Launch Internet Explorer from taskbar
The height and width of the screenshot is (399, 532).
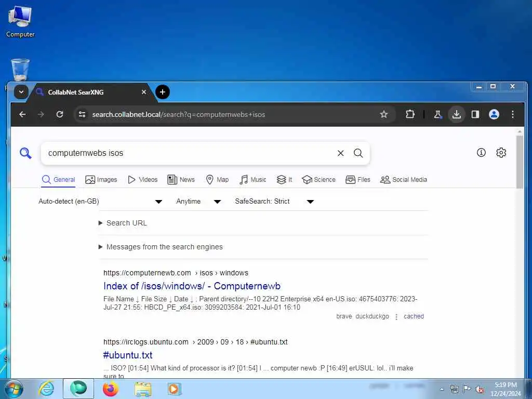pyautogui.click(x=46, y=389)
